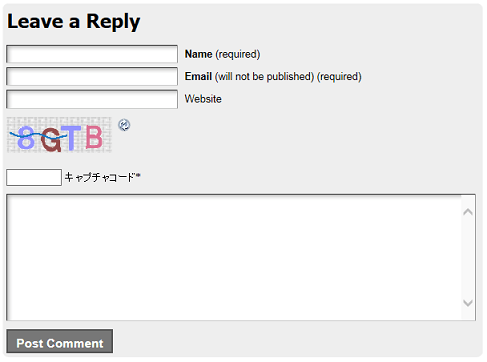Click the comment box scroll-up arrow
This screenshot has height=362, width=487.
(468, 212)
